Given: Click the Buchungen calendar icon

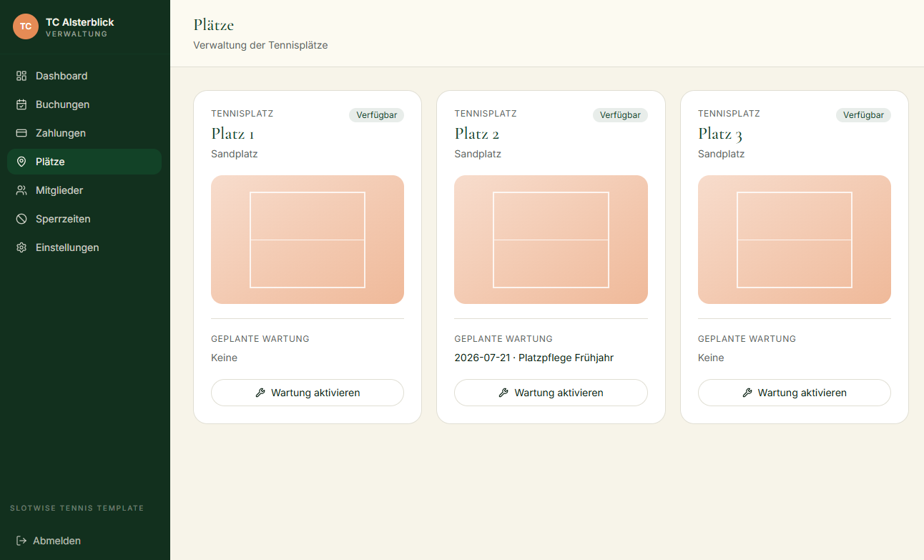Looking at the screenshot, I should click(21, 104).
